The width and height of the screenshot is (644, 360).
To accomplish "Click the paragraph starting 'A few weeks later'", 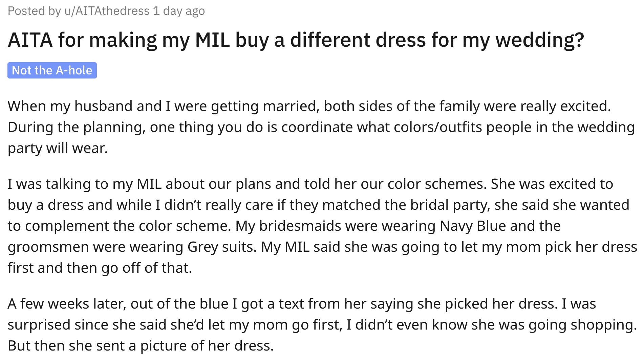I will tap(322, 324).
